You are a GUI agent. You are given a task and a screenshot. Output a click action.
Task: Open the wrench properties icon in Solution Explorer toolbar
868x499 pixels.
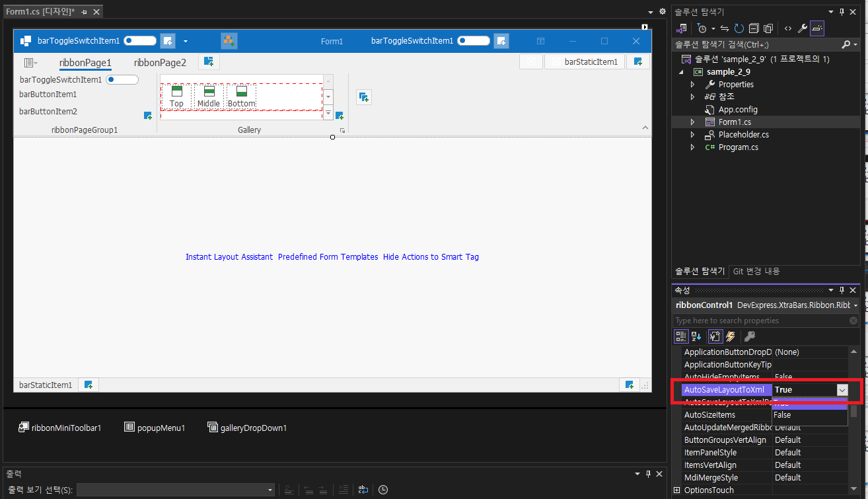point(803,28)
